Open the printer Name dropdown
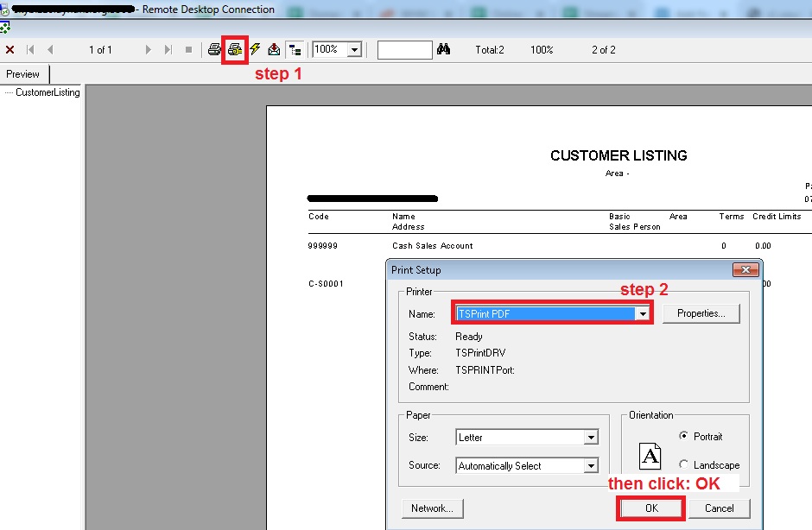 coord(642,314)
